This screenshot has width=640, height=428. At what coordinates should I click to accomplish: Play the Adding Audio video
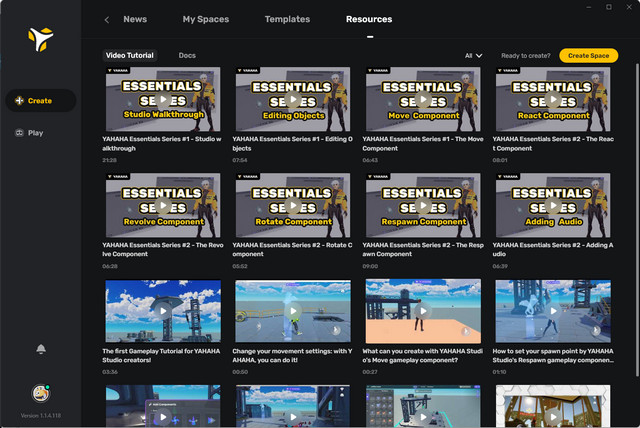click(x=553, y=205)
